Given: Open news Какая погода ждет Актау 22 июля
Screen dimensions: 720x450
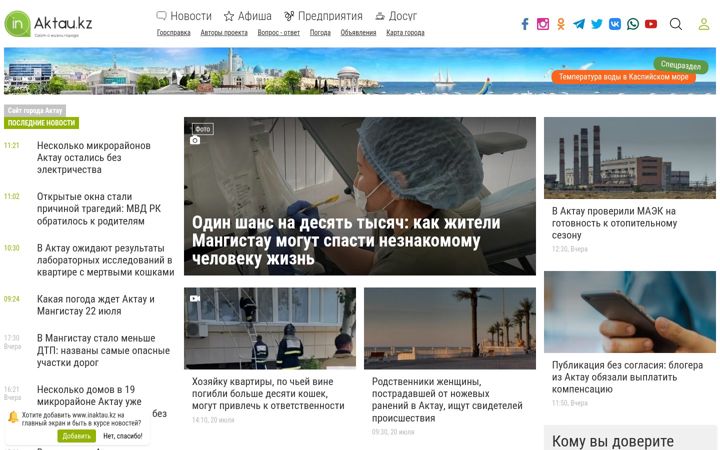Looking at the screenshot, I should [x=96, y=305].
